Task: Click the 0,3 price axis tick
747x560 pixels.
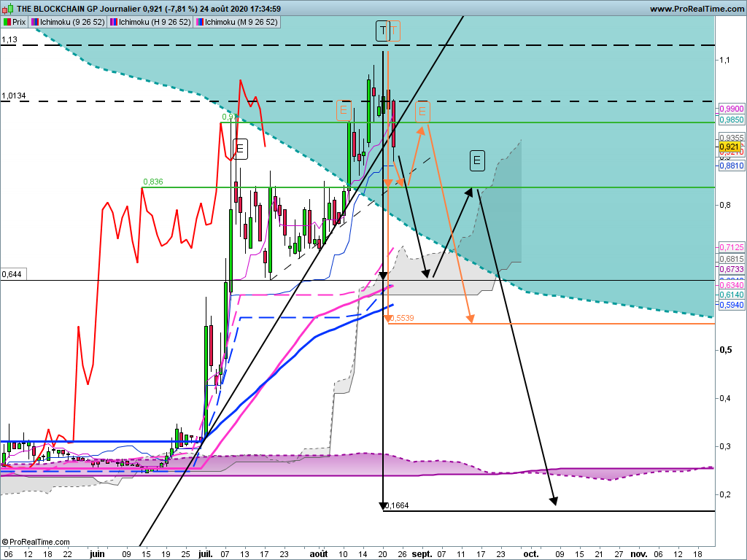Action: [x=724, y=447]
